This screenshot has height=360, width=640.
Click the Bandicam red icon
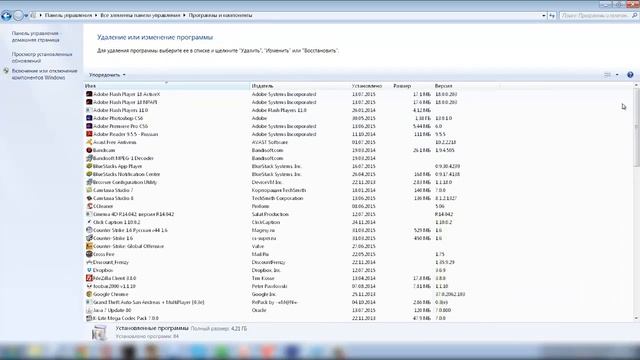[89, 150]
